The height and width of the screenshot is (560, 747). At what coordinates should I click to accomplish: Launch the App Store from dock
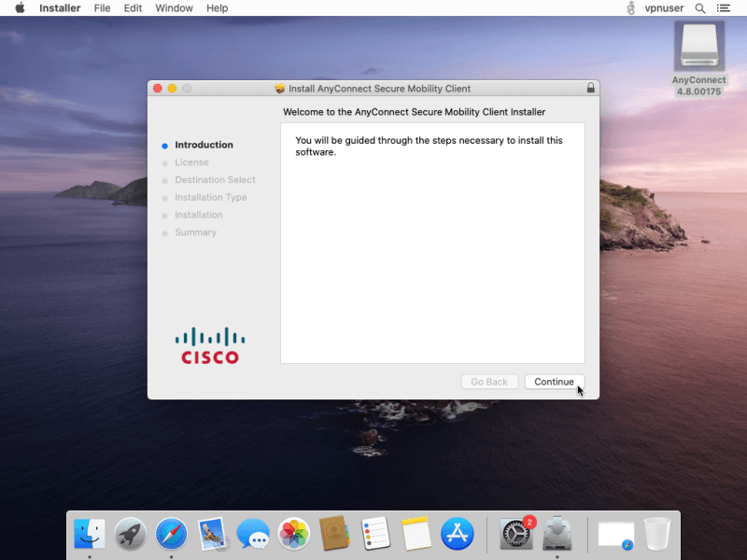[x=458, y=534]
